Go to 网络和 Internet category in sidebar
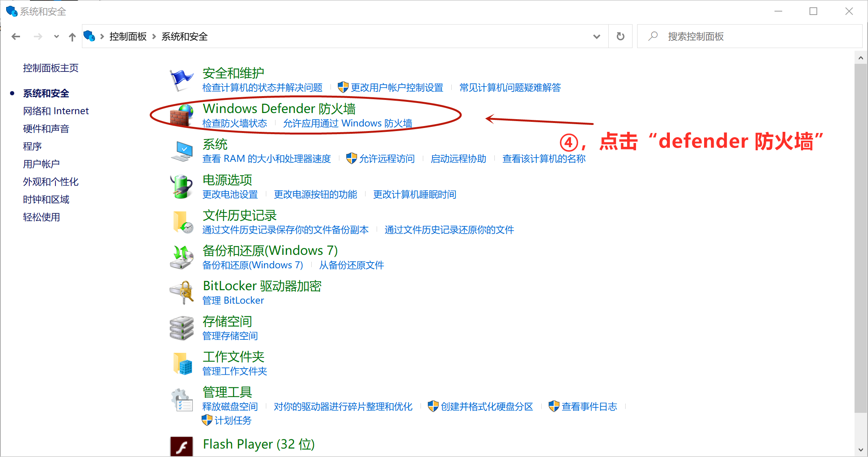Viewport: 868px width, 457px height. [56, 111]
